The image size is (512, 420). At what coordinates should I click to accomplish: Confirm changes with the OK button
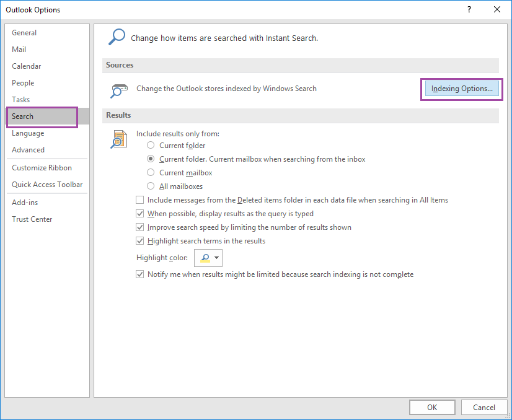pos(432,407)
